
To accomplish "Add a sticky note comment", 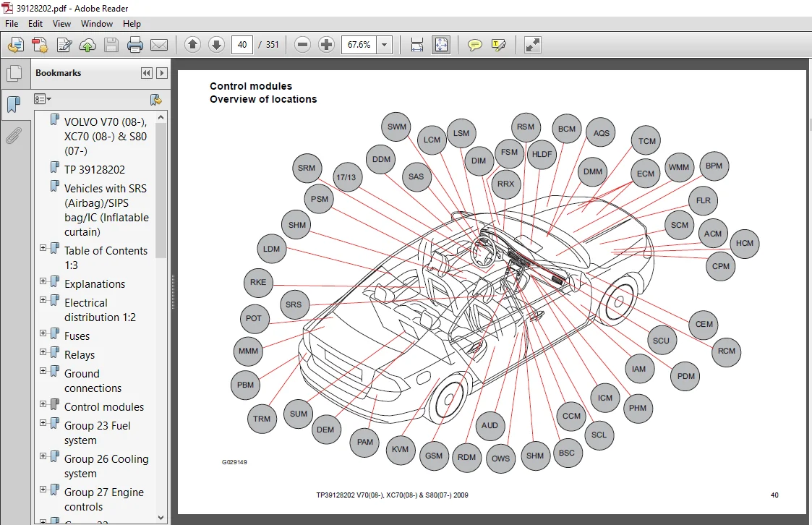I will 474,45.
